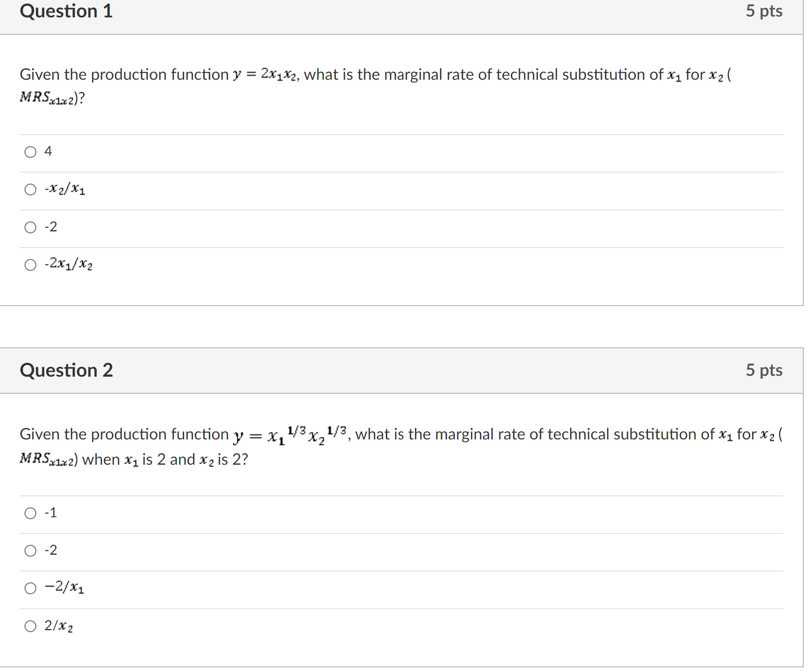Select the -2/x1 option in Question 2
Screen dimensions: 808x672
(x=30, y=588)
